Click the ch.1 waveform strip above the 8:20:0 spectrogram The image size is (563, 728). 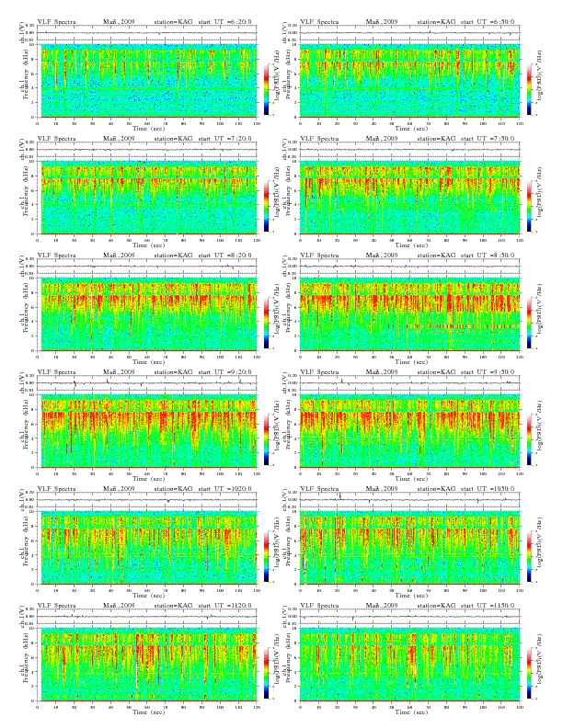pyautogui.click(x=147, y=267)
